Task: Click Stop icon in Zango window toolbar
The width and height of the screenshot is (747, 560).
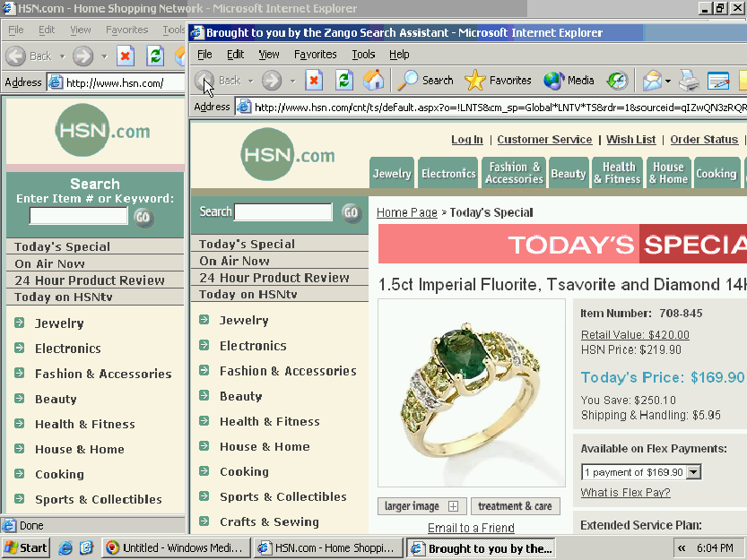Action: point(314,80)
